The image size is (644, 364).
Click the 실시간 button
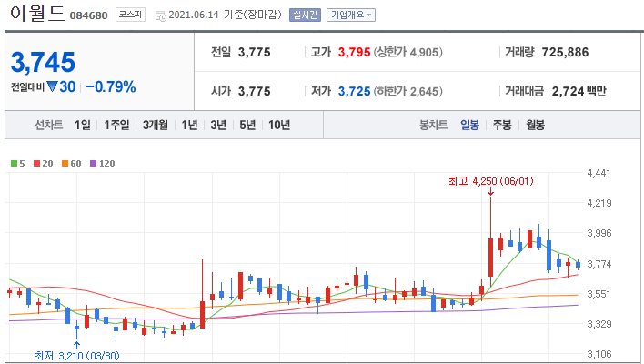click(305, 15)
